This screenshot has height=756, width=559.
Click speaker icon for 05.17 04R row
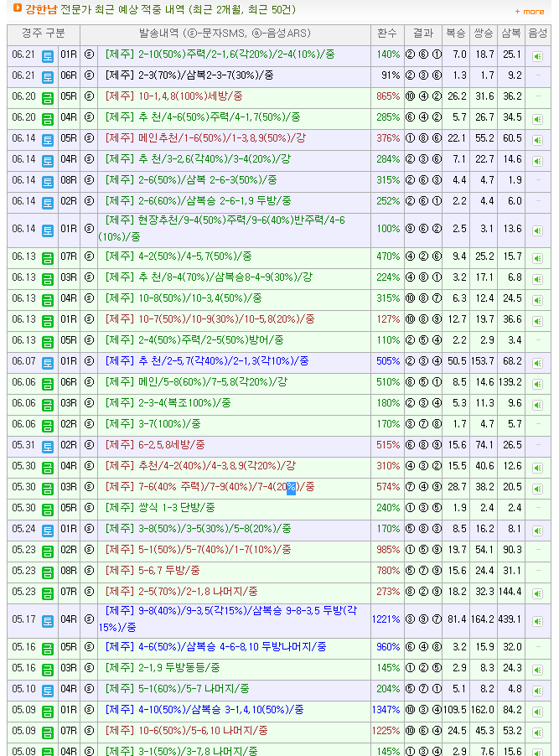537,620
